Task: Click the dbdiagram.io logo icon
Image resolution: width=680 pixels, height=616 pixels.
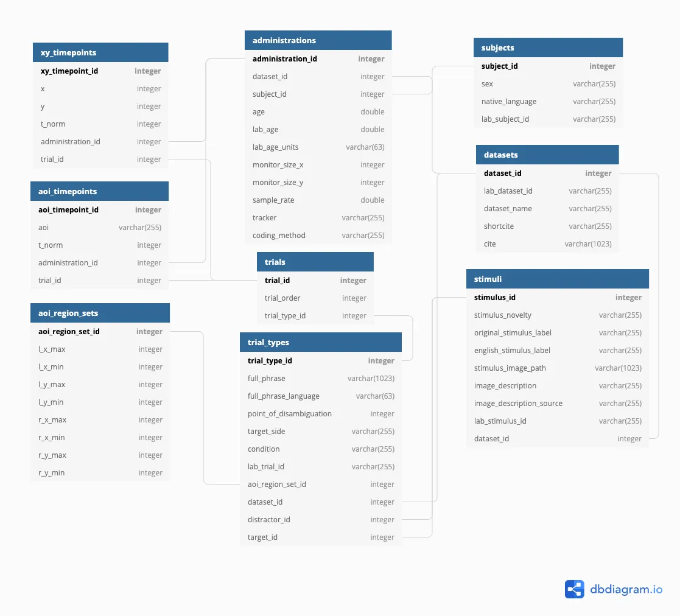Action: 573,589
